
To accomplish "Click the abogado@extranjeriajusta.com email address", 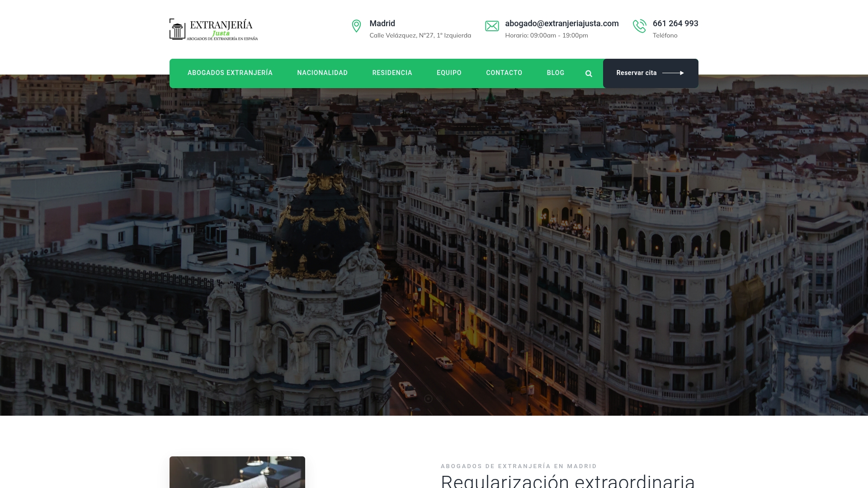I will click(561, 23).
